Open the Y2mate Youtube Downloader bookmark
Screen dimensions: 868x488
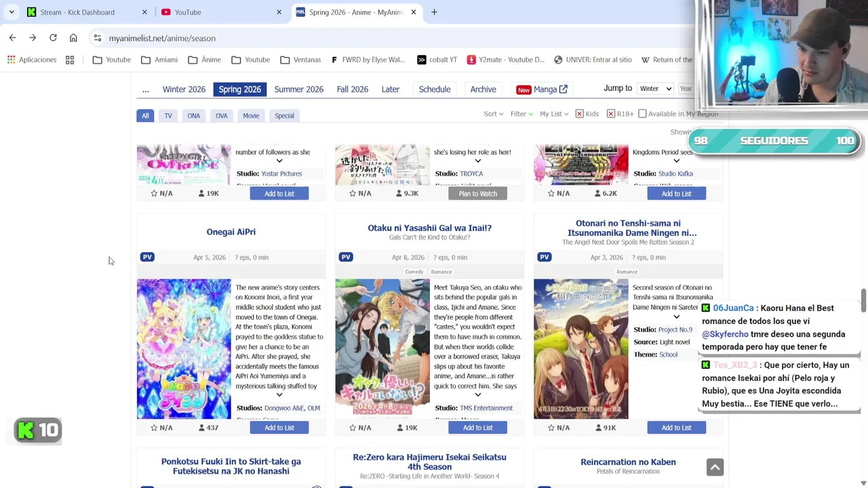point(505,60)
